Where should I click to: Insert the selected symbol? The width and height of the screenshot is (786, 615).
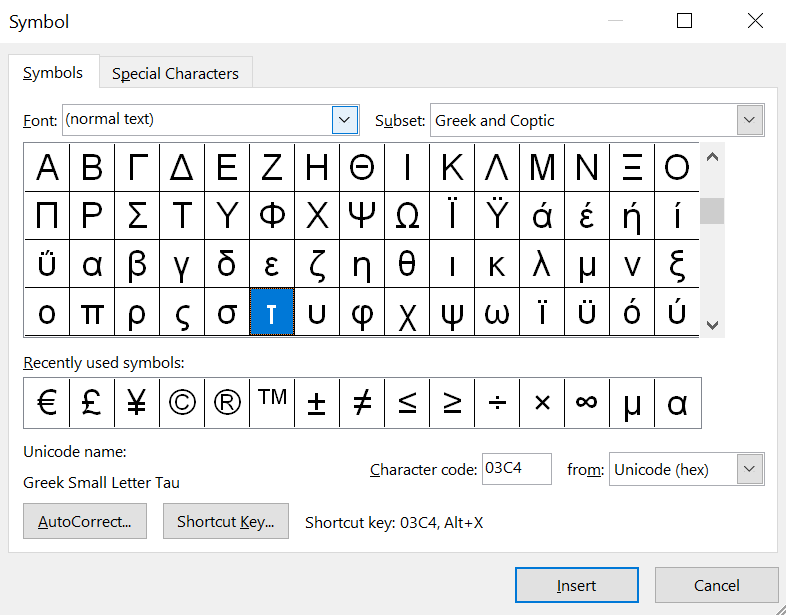[x=576, y=585]
